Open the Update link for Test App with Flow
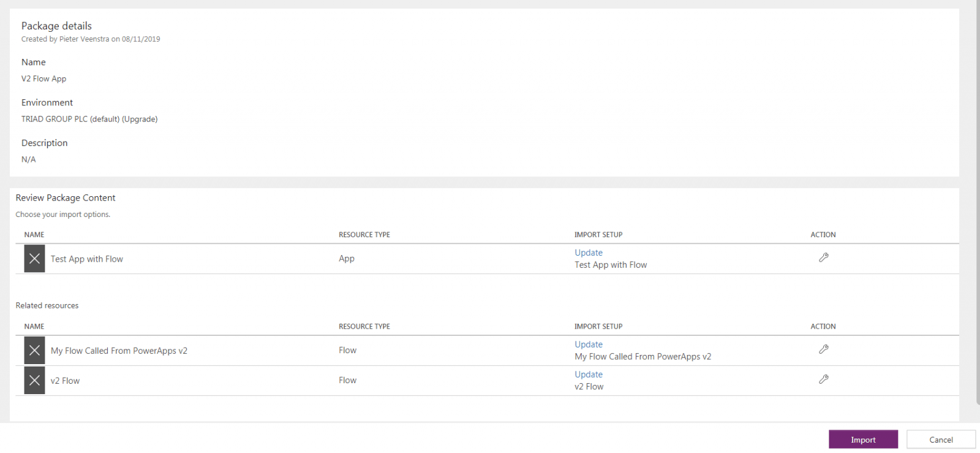Image resolution: width=980 pixels, height=453 pixels. [589, 253]
